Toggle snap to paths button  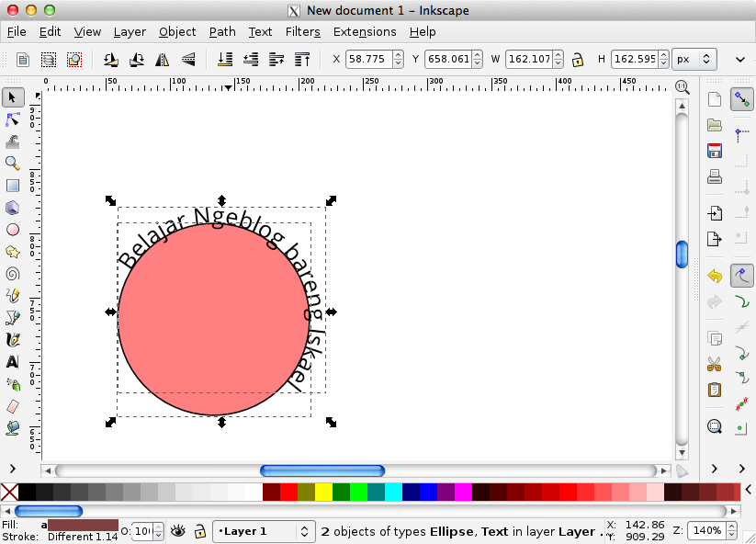tap(741, 302)
